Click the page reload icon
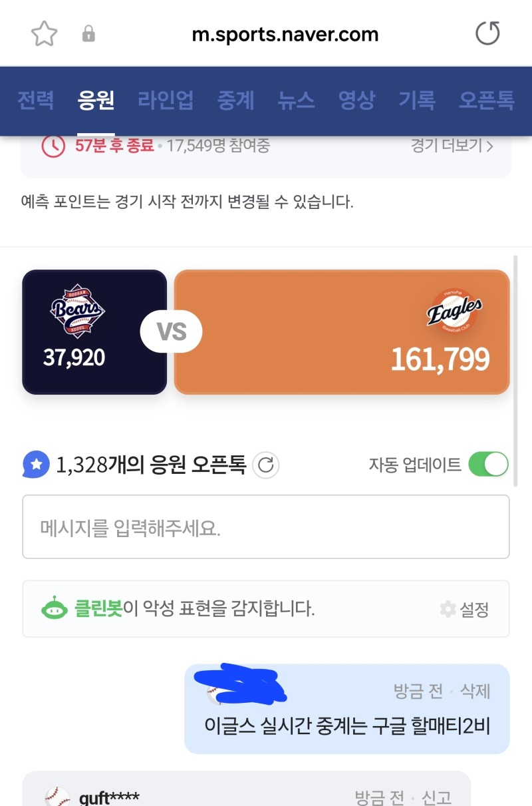The image size is (532, 806). point(487,33)
